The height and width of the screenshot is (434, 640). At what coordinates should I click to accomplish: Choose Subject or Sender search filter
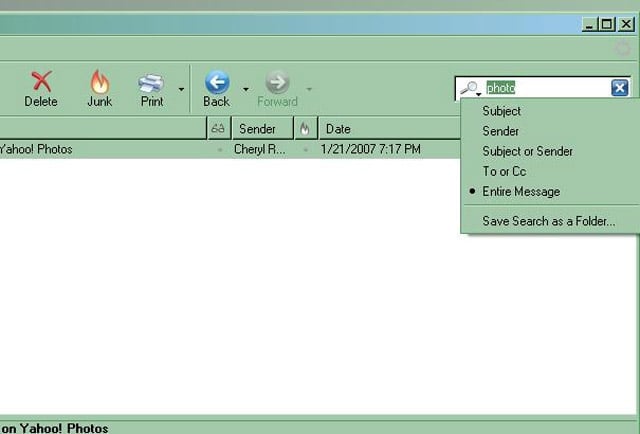pos(550,151)
